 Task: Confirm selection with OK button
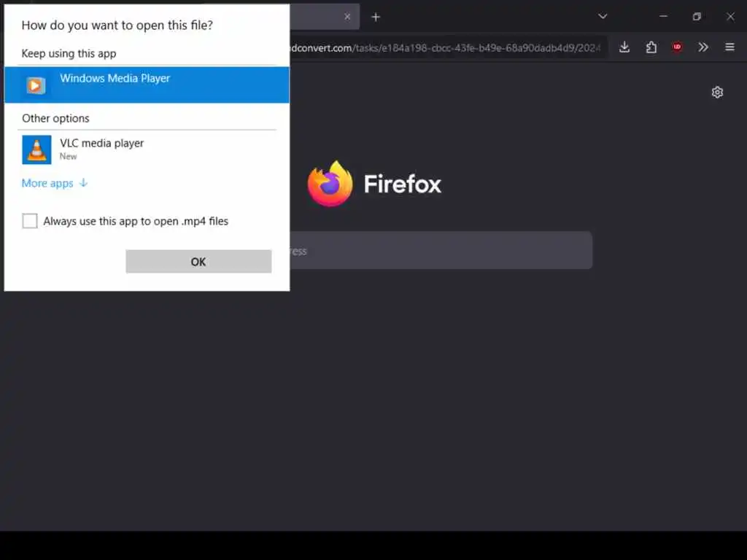pos(198,262)
